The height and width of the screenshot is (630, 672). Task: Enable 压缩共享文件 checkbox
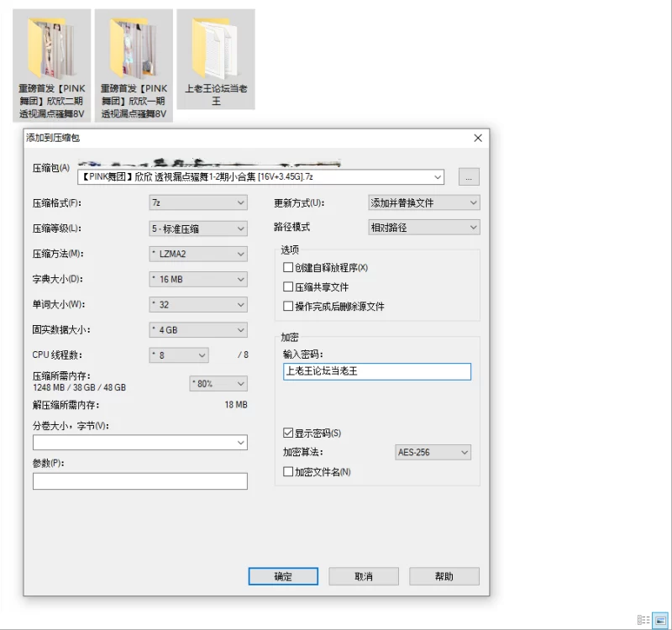288,286
